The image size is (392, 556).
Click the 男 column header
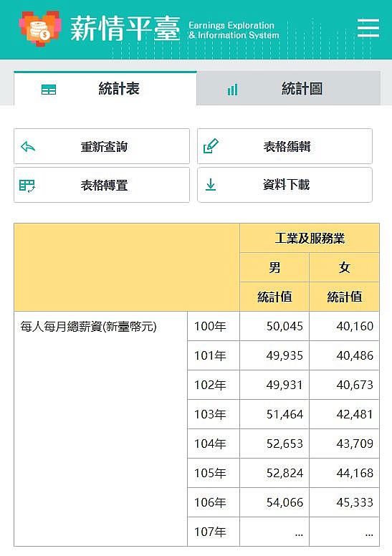274,267
